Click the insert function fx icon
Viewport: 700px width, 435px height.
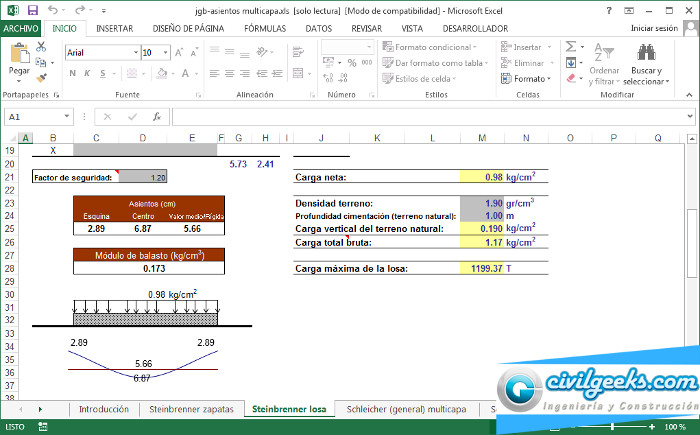point(157,117)
